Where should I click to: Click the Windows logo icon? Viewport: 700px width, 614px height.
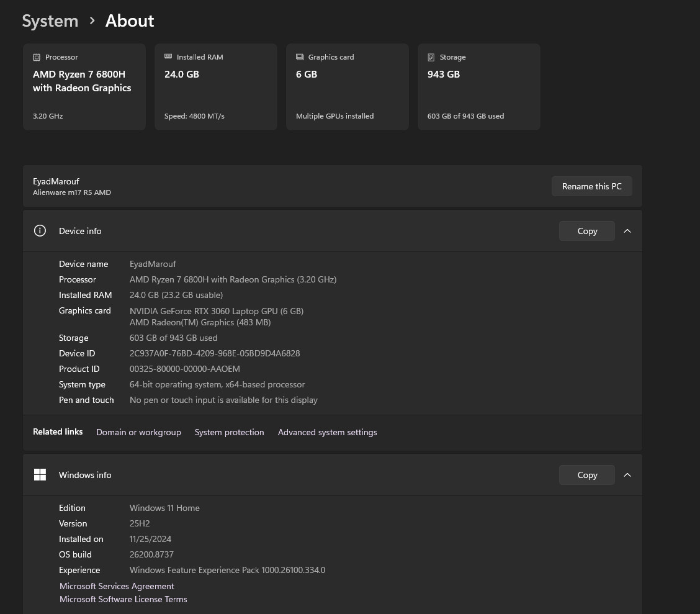40,475
